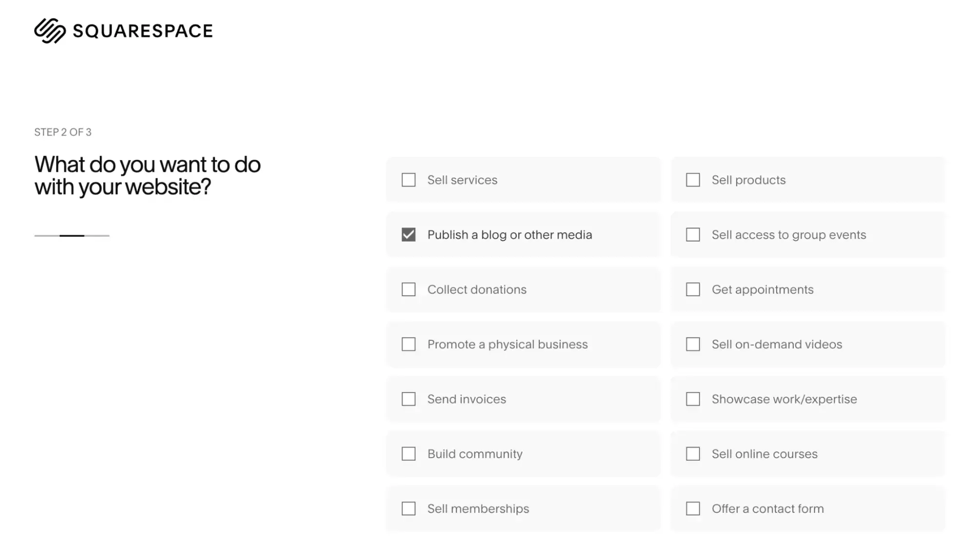Check the Sell services option

point(408,180)
